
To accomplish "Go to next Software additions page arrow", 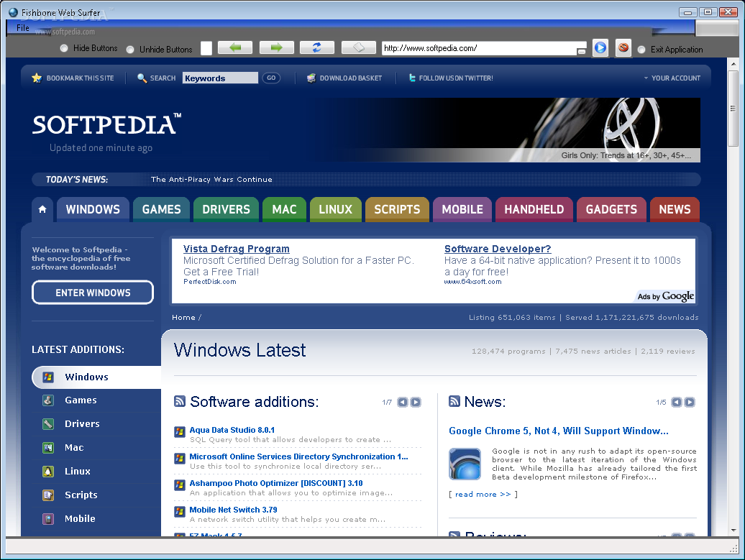I will [x=416, y=403].
